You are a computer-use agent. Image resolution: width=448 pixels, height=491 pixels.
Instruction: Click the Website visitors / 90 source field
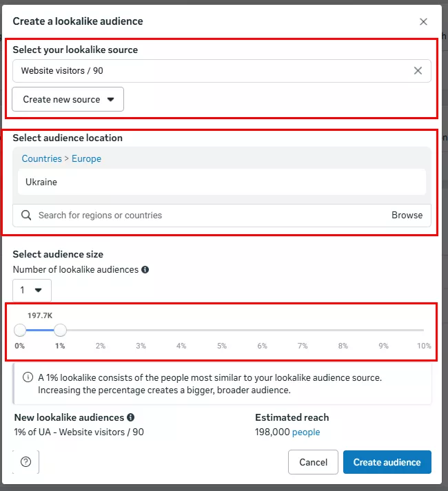[x=207, y=70]
